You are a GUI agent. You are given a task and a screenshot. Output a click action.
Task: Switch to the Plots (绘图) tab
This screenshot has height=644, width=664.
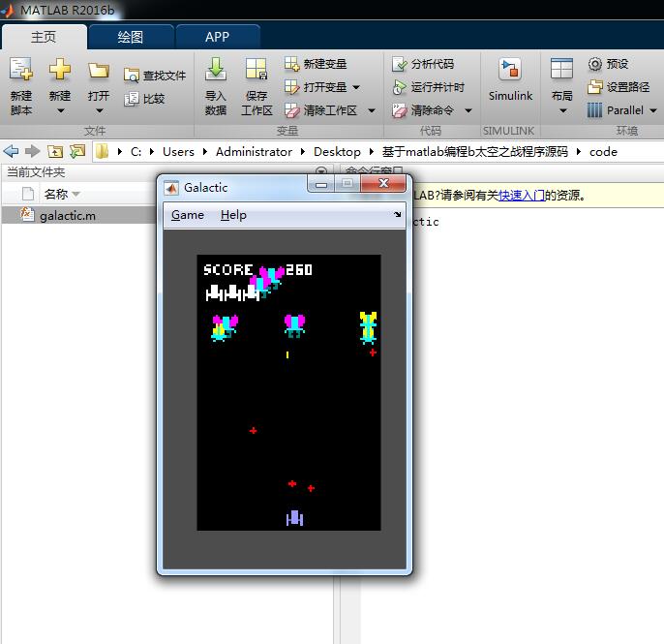(x=130, y=37)
